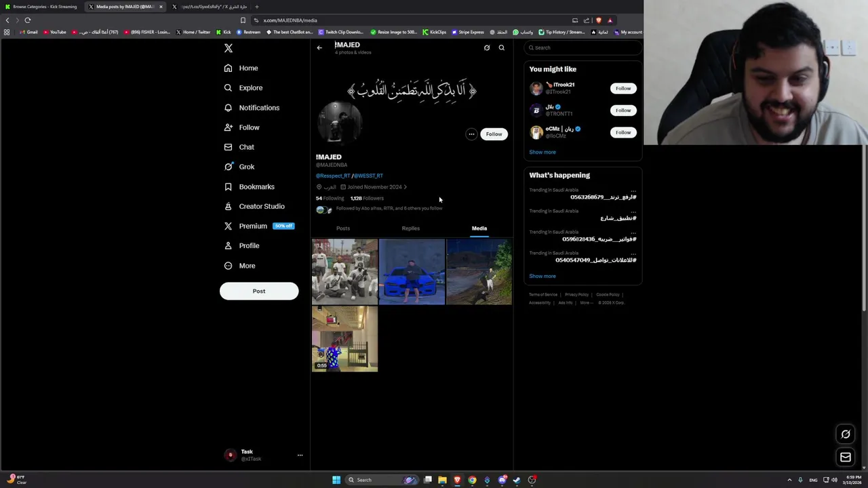Click the Premium X icon
The image size is (868, 488).
[229, 226]
